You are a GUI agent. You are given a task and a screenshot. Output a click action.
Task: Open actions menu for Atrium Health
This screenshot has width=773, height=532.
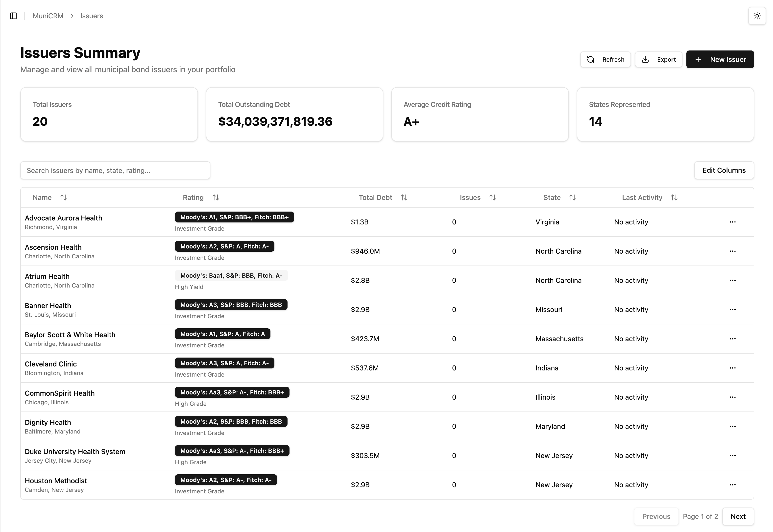pyautogui.click(x=732, y=280)
